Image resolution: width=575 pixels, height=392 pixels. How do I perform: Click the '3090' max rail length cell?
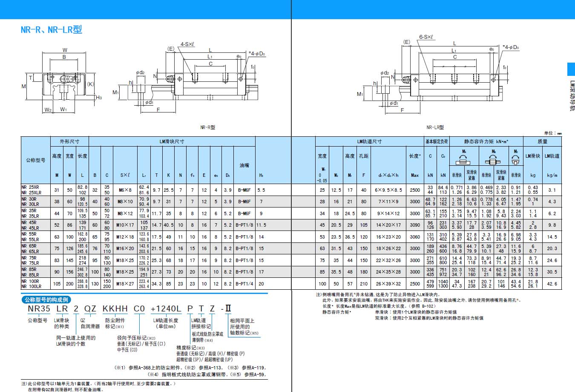tap(415, 225)
